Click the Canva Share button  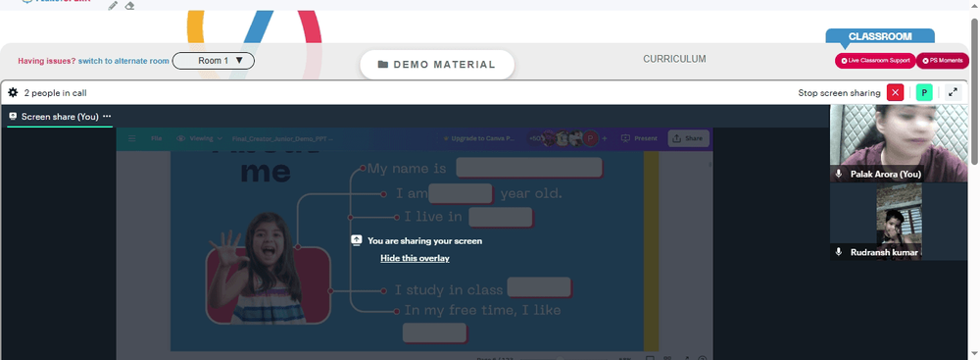pyautogui.click(x=688, y=138)
